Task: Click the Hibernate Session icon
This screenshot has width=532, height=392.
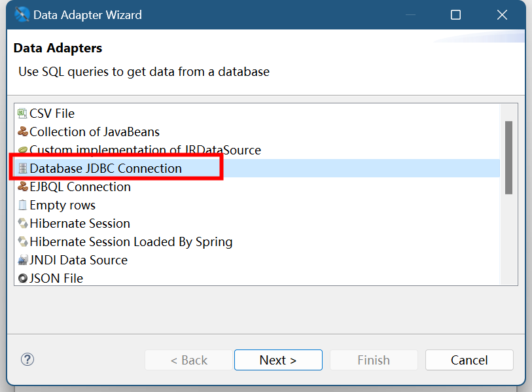Action: tap(23, 223)
